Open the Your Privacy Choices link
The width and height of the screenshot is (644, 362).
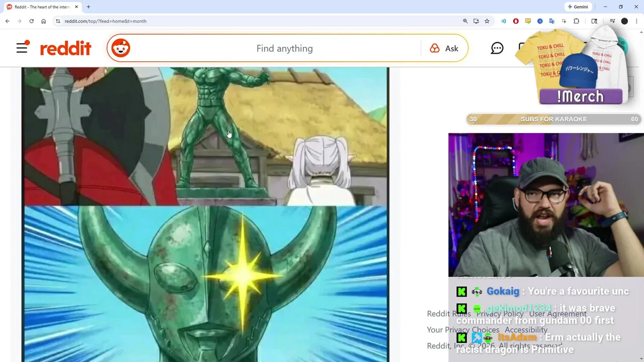463,330
